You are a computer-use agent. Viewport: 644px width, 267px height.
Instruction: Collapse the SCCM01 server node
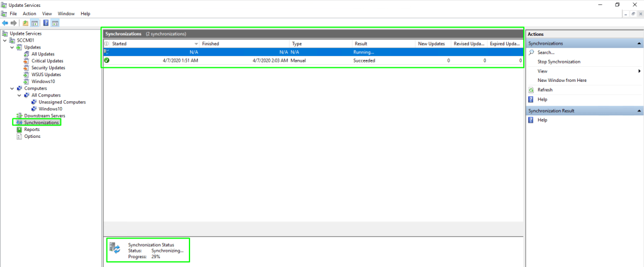(x=5, y=40)
